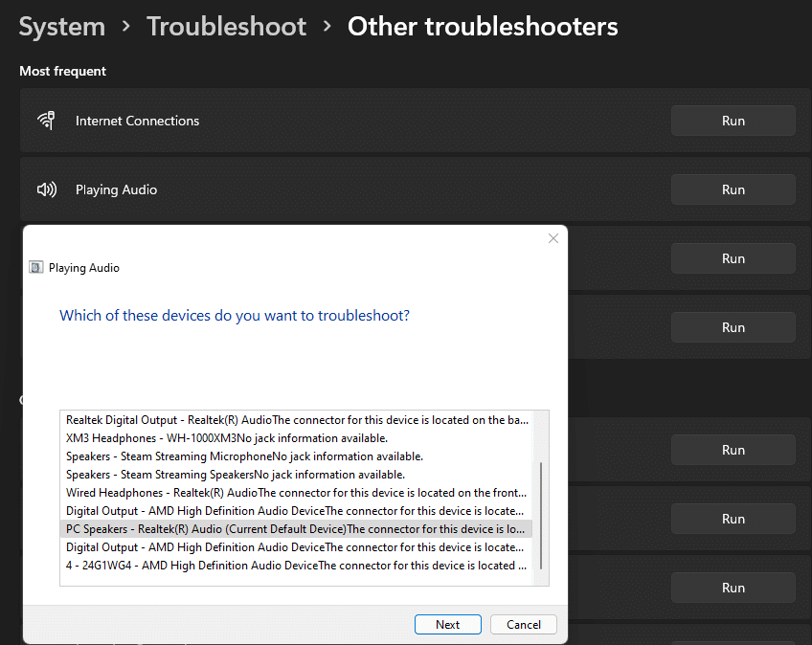The height and width of the screenshot is (645, 812).
Task: Select Realtek Digital Output device
Action: pyautogui.click(x=296, y=420)
